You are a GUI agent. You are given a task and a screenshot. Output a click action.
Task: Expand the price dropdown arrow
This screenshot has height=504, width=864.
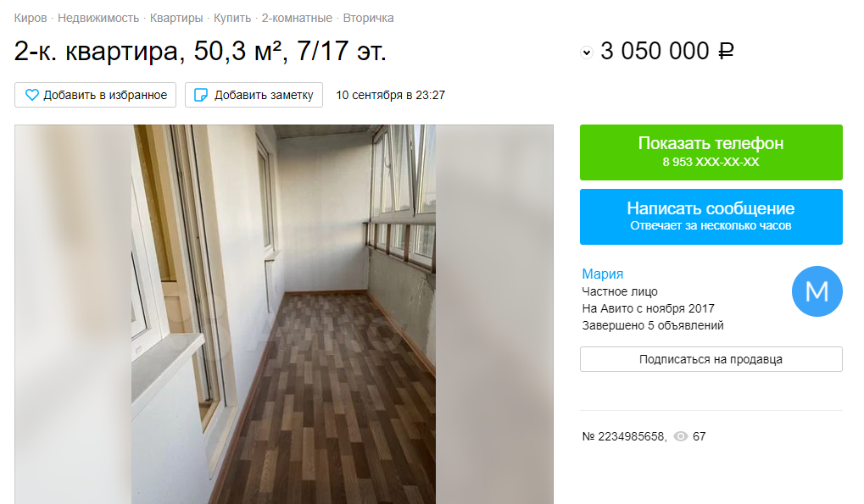(x=586, y=53)
